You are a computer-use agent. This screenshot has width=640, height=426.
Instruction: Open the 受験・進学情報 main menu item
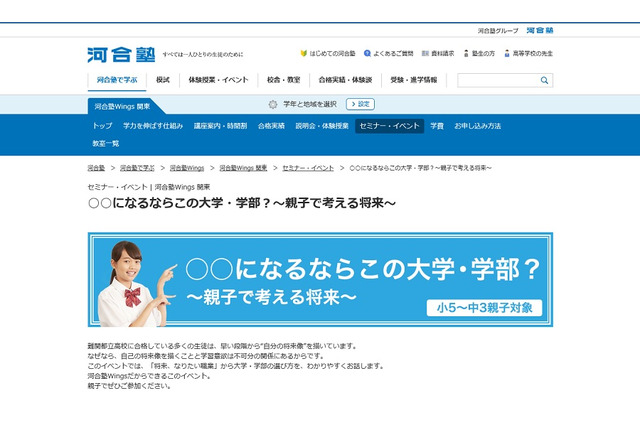click(414, 80)
